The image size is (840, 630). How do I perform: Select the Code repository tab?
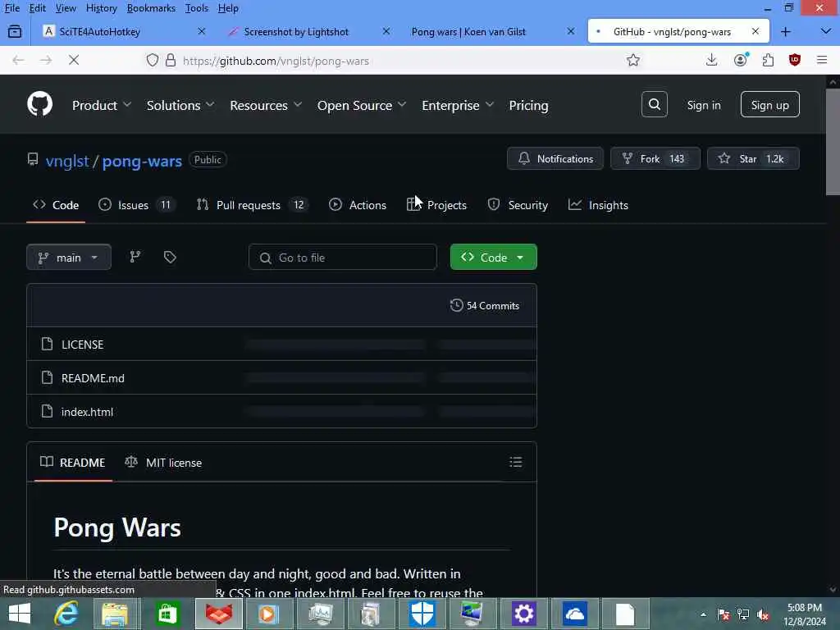56,205
